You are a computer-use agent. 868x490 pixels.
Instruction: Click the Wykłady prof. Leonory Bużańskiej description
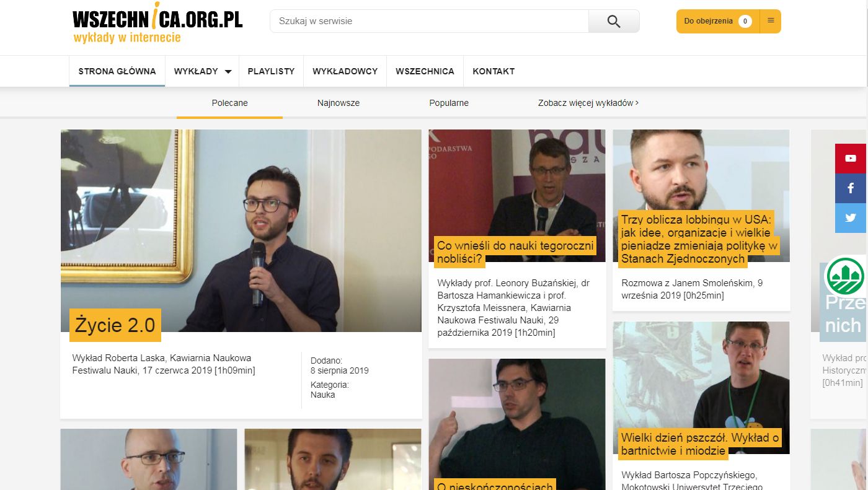coord(513,308)
